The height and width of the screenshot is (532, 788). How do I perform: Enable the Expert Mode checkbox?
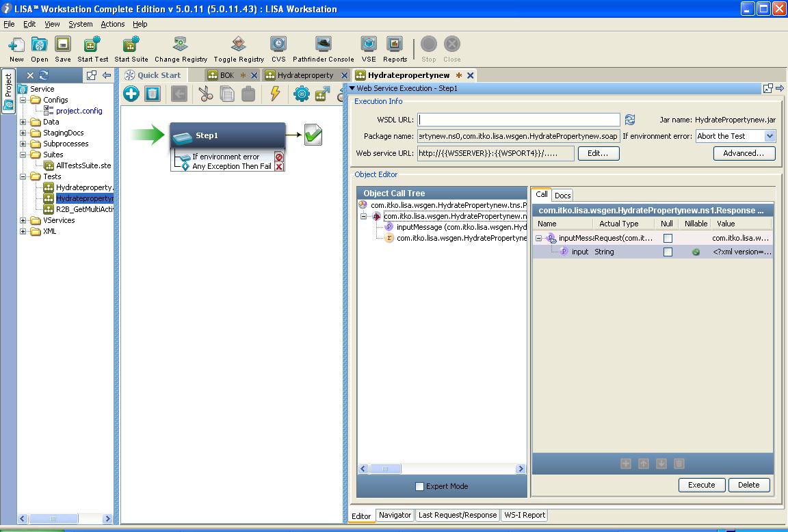(419, 486)
